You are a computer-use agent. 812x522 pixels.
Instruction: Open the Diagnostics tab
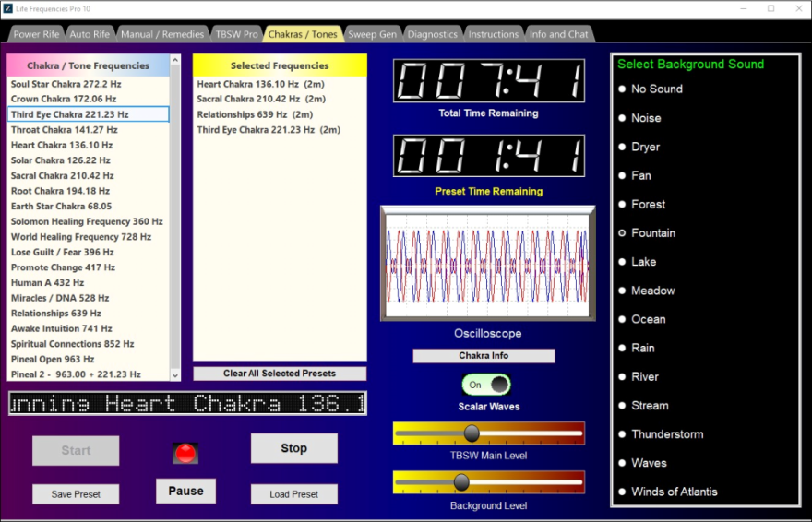coord(432,34)
